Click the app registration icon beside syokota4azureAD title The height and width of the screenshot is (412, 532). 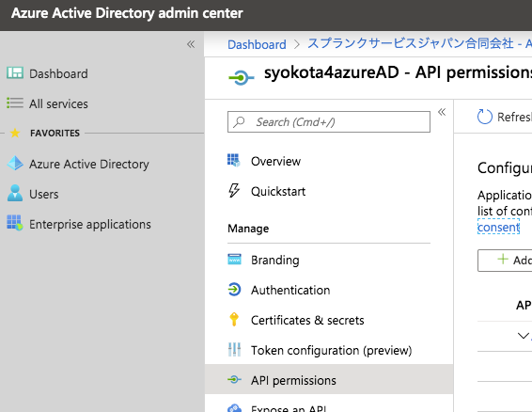[x=242, y=78]
